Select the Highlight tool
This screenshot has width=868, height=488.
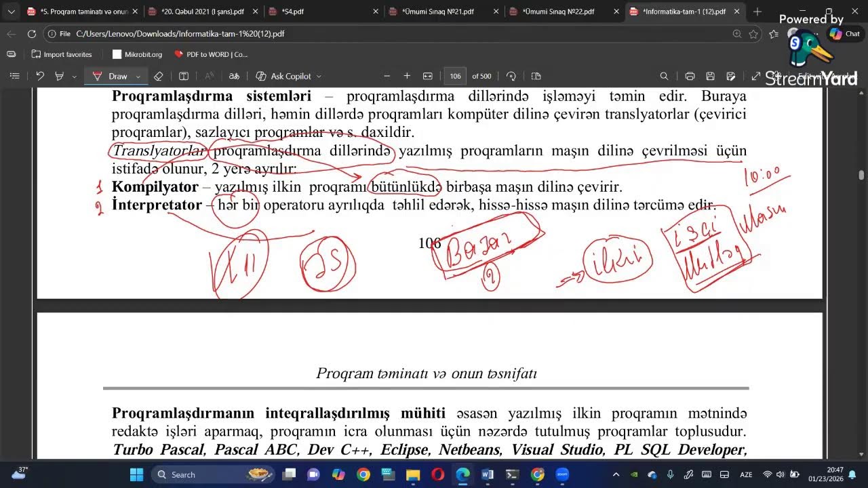coord(60,76)
